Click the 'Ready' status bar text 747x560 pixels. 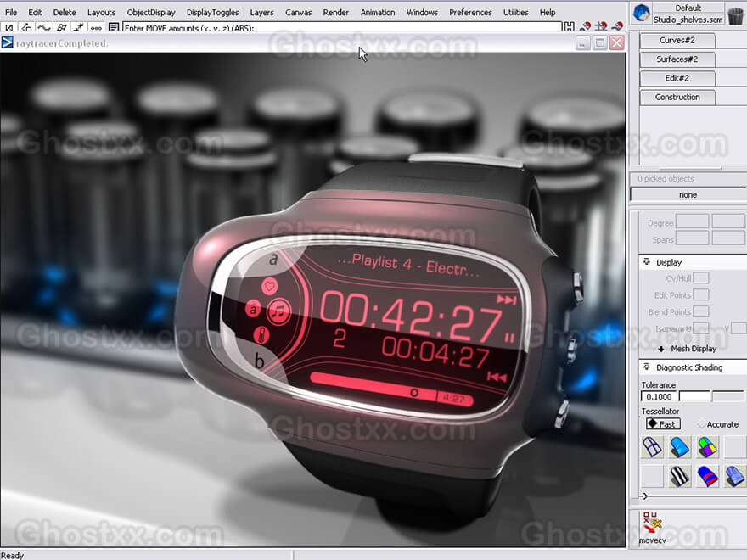pos(12,555)
